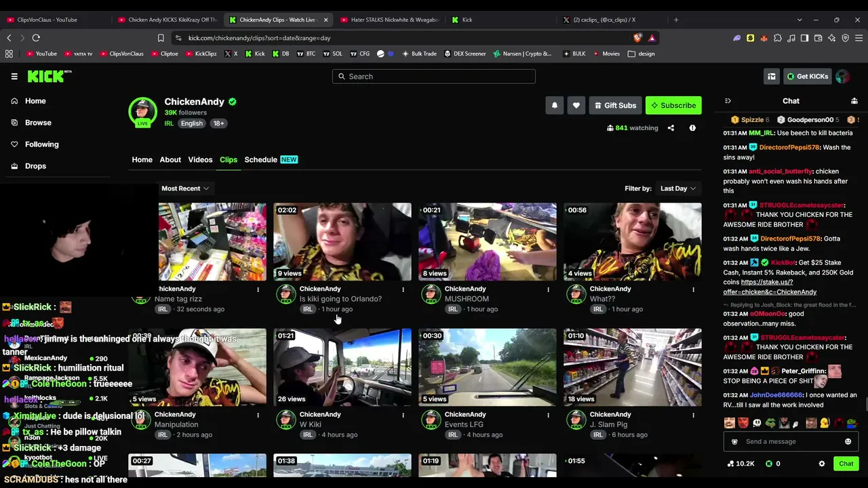Open the user avatar menu

pyautogui.click(x=843, y=77)
